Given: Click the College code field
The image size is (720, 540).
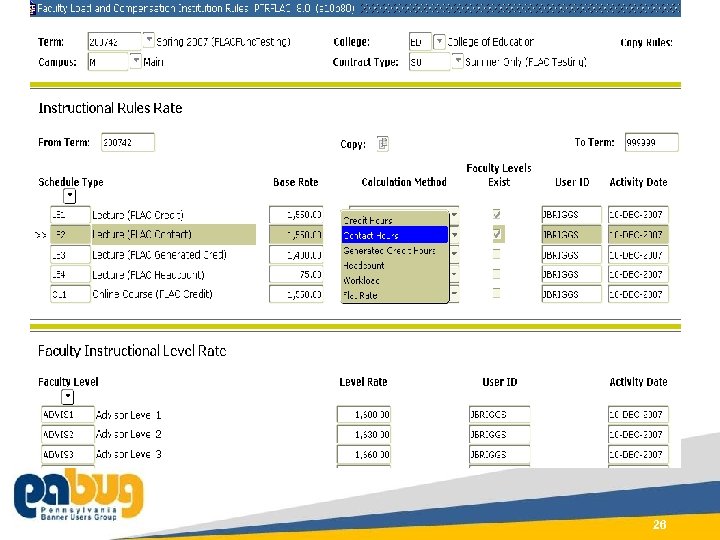Looking at the screenshot, I should [x=420, y=42].
